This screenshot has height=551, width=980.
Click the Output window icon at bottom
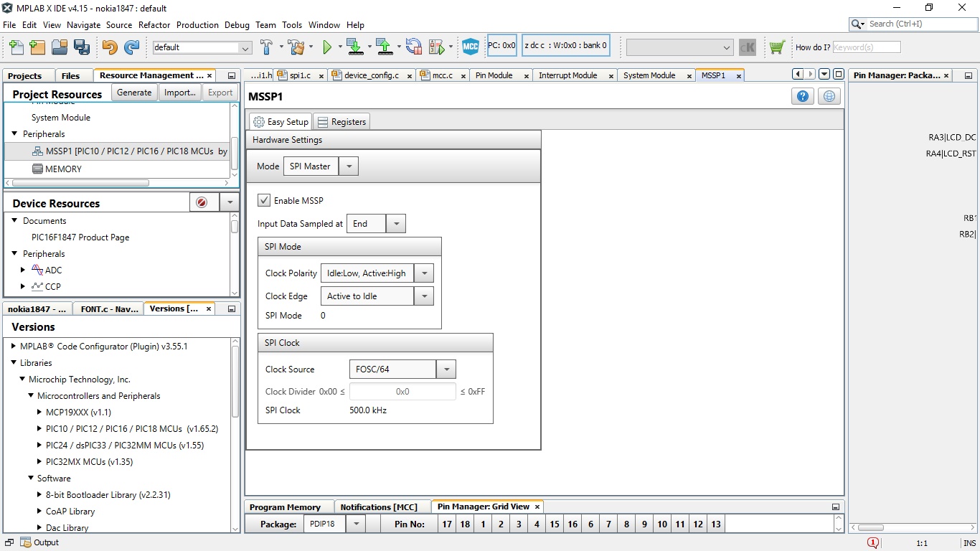tap(26, 542)
